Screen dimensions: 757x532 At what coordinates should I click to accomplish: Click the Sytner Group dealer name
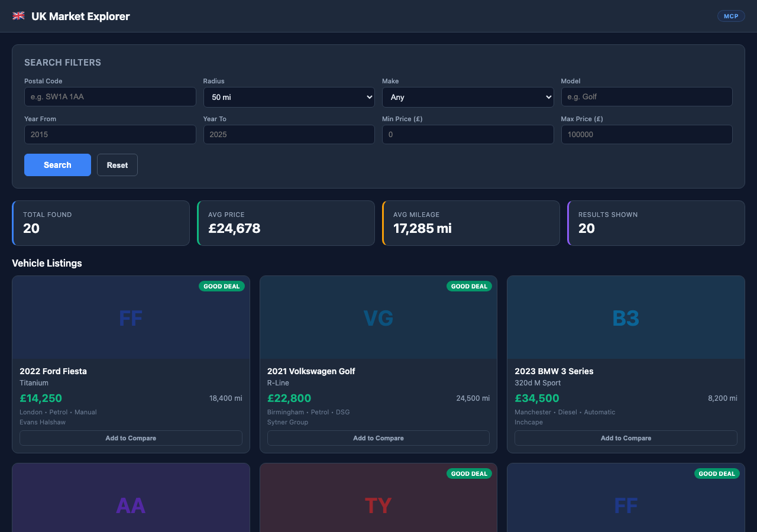pyautogui.click(x=287, y=422)
